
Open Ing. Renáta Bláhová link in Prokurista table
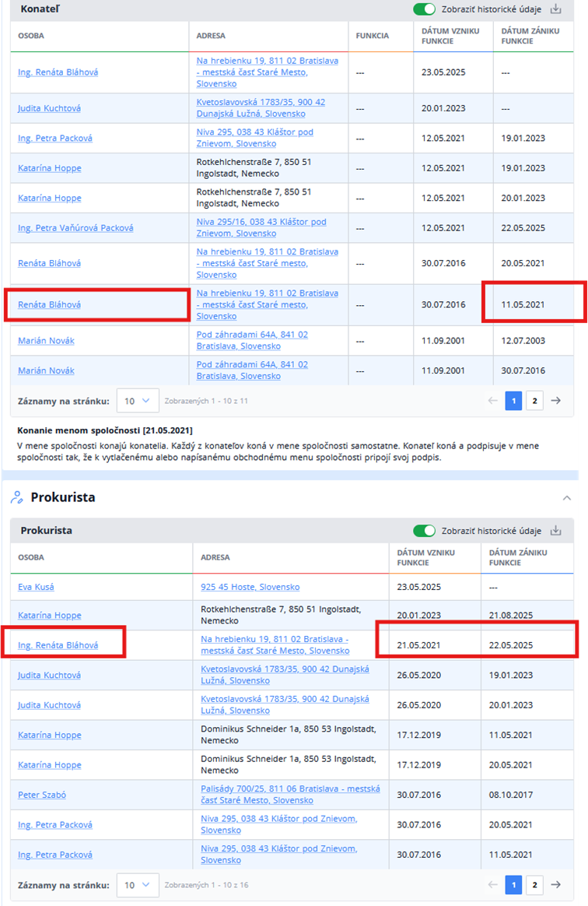click(58, 644)
